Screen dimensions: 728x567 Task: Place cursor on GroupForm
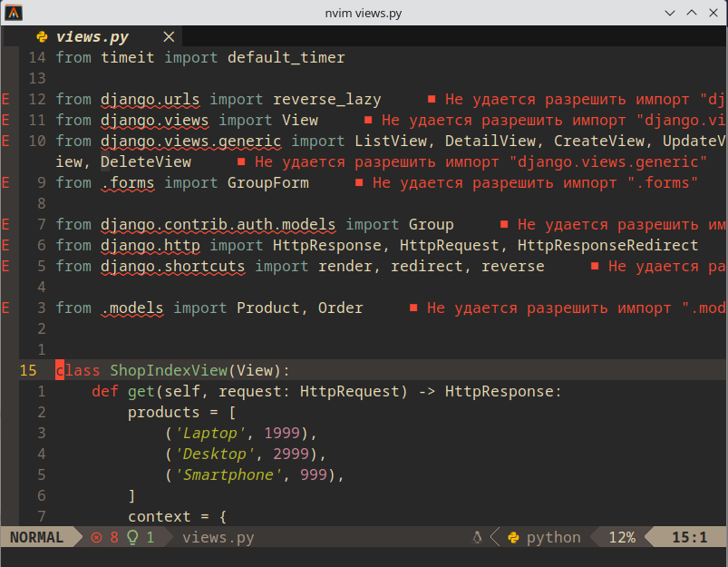(x=267, y=182)
